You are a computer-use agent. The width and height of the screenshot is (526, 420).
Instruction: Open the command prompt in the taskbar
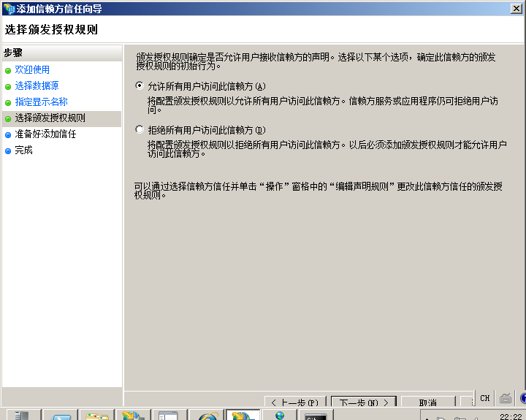tap(316, 416)
